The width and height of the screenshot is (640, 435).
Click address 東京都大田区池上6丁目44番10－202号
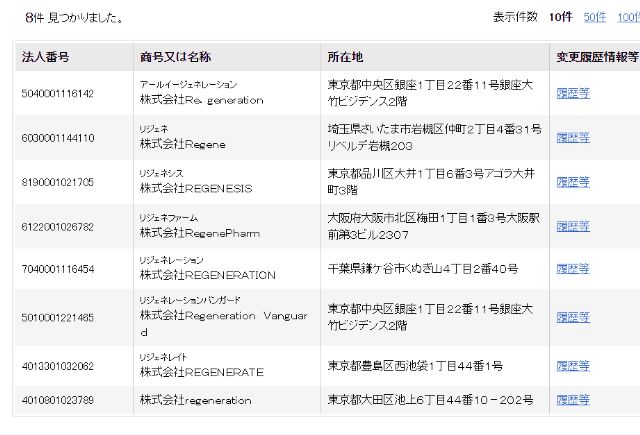point(430,400)
